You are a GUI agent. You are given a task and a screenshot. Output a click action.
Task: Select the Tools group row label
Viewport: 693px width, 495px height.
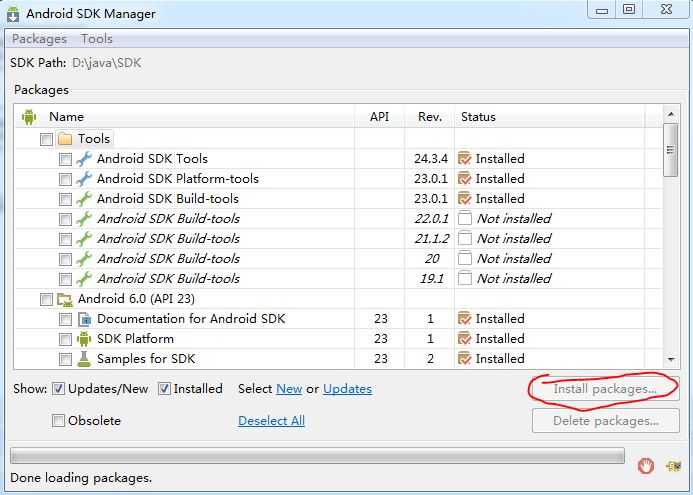94,139
